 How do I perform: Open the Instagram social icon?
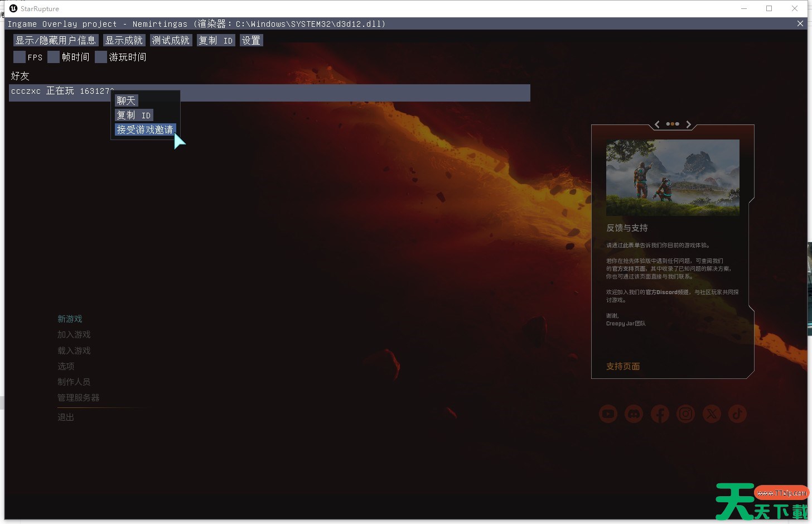tap(685, 414)
